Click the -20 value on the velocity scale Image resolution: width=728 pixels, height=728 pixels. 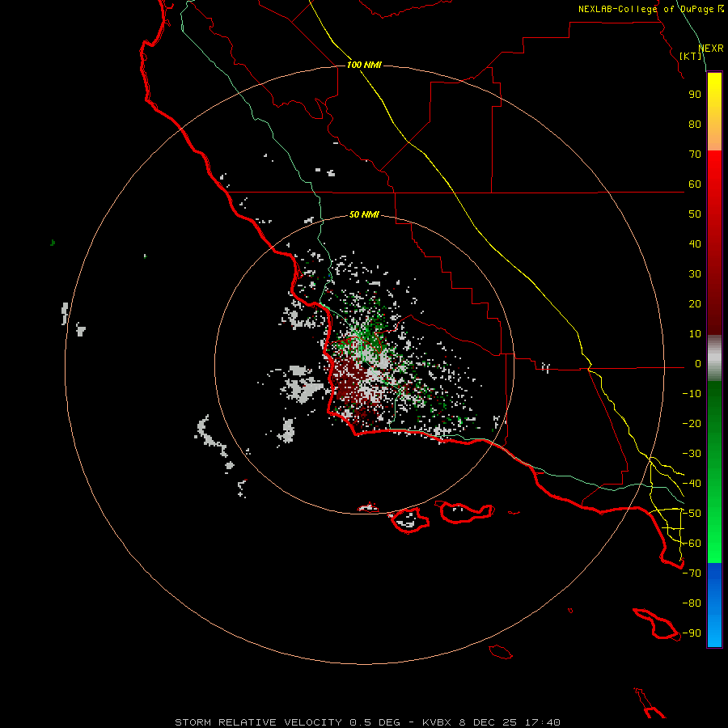(x=692, y=424)
